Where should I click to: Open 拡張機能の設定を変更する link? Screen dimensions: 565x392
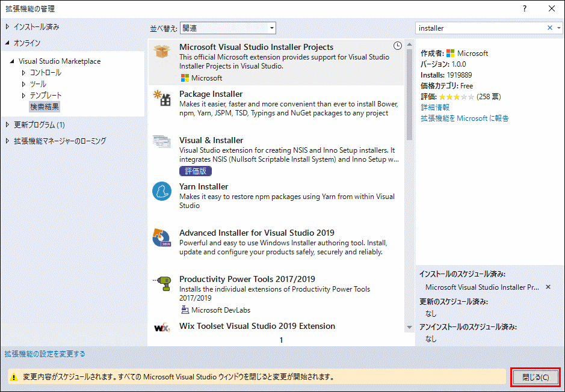(x=45, y=354)
